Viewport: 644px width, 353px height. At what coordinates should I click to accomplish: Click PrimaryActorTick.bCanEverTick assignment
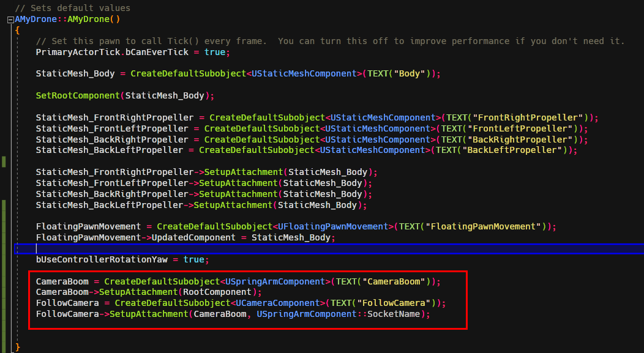pyautogui.click(x=133, y=52)
